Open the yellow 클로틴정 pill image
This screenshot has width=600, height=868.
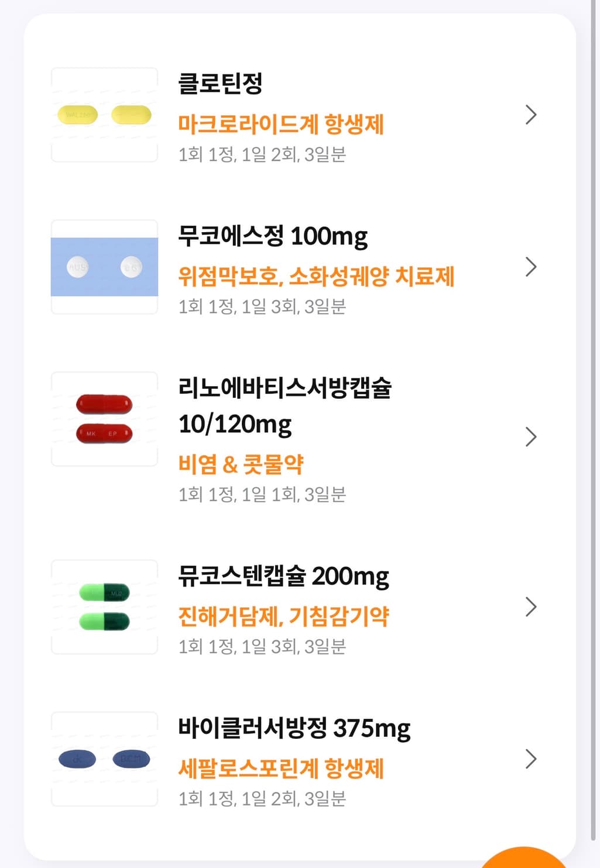click(x=104, y=115)
